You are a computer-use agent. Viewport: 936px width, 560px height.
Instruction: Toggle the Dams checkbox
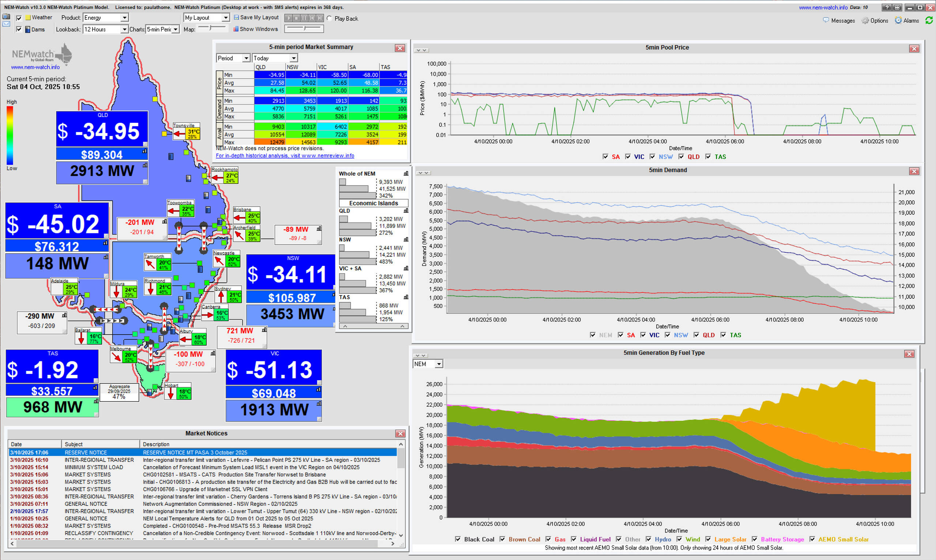19,30
